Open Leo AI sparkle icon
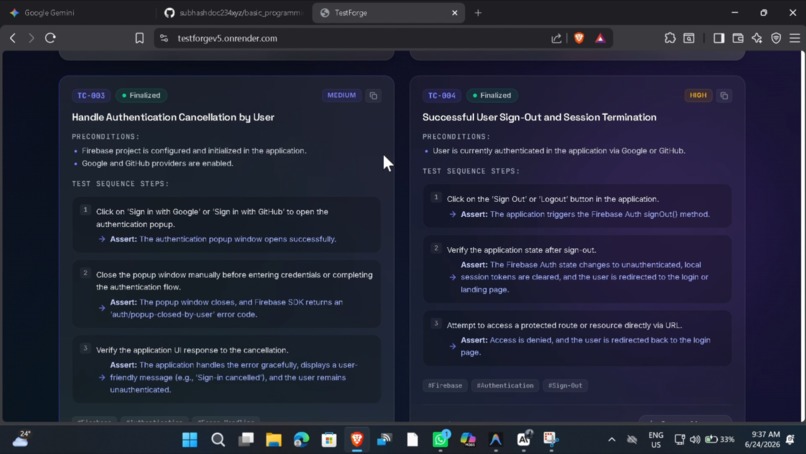Screen dimensions: 806x454 pos(757,38)
